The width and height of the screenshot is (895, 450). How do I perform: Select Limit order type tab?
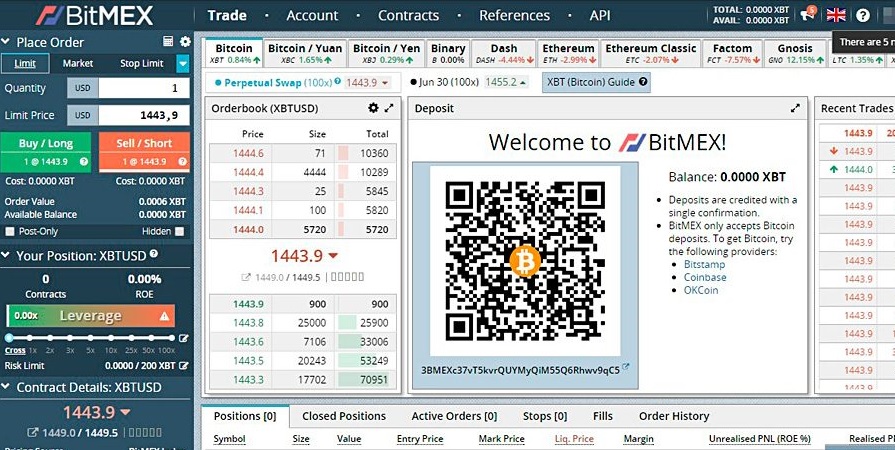coord(25,63)
